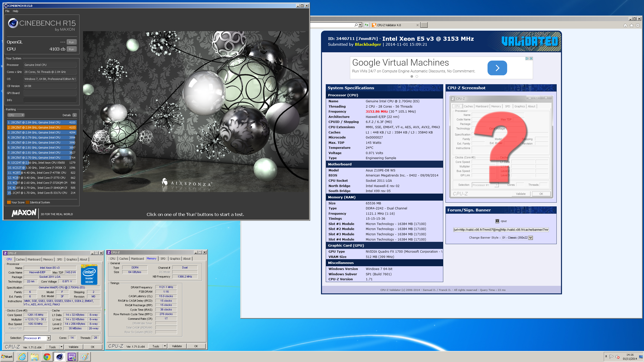644x362 pixels.
Task: Open Paint from the taskbar
Action: click(84, 356)
